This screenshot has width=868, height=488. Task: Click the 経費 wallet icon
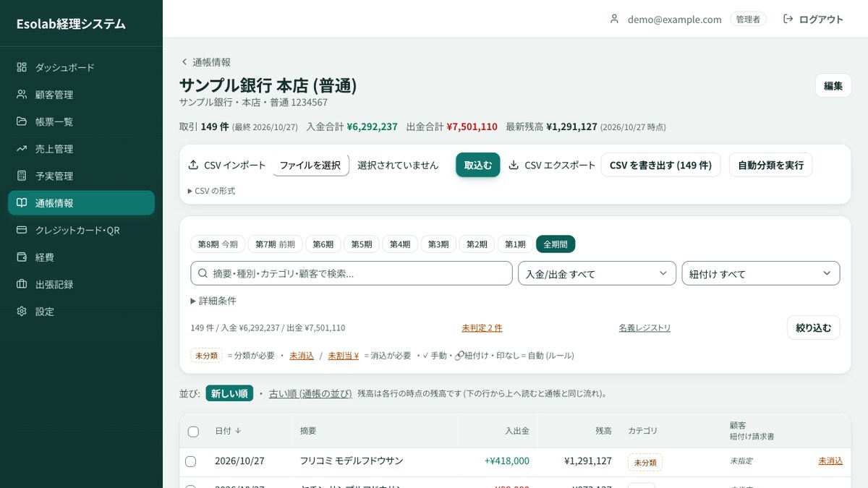click(x=22, y=257)
